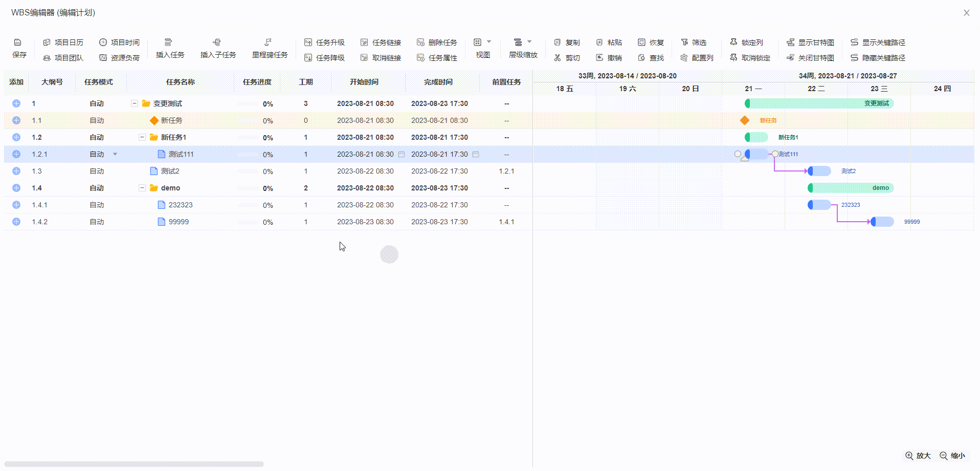
Task: Click the Lock Column (锁定列) tool
Action: point(746,42)
